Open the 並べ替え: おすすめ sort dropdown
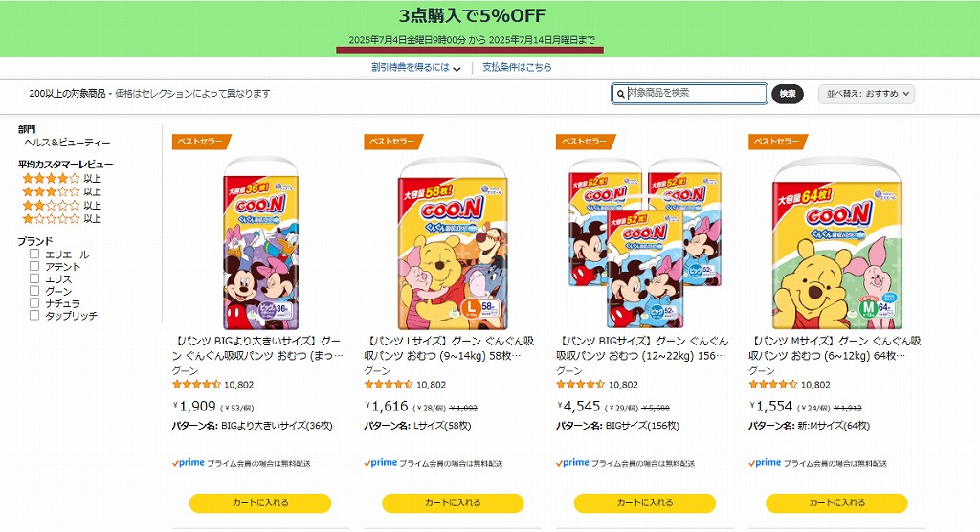Screen dimensions: 980x532 coord(866,94)
